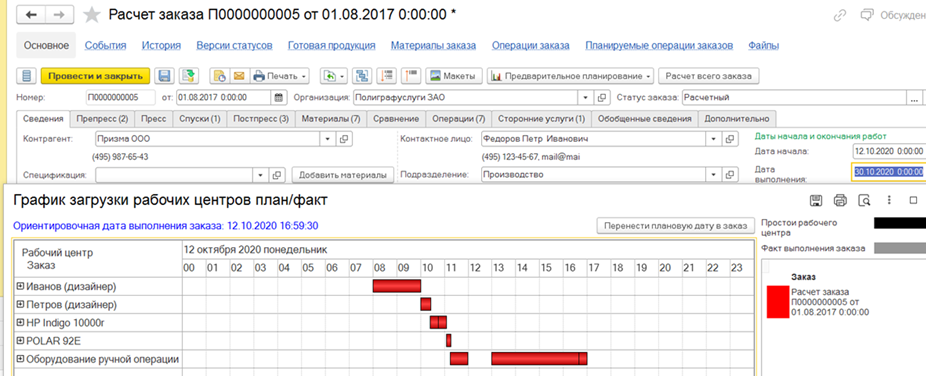Open print preview magnifier icon in chart header
This screenshot has height=376, width=926.
pos(864,201)
